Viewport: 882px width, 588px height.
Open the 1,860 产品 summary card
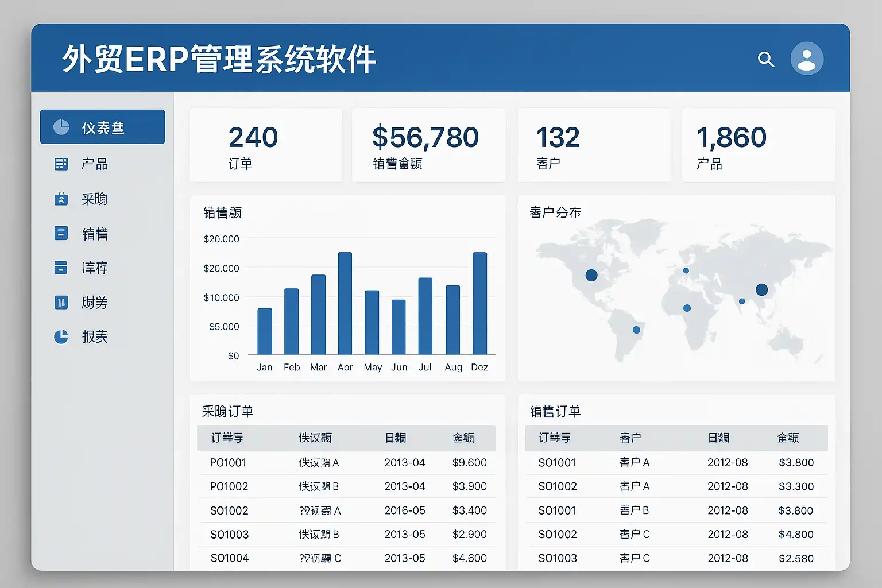pos(759,145)
